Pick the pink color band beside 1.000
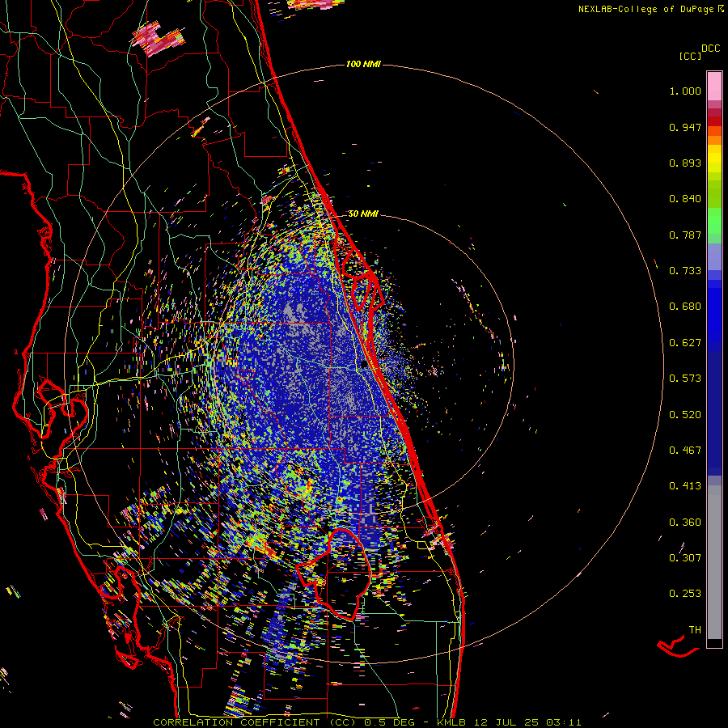The height and width of the screenshot is (728, 728). pyautogui.click(x=714, y=87)
